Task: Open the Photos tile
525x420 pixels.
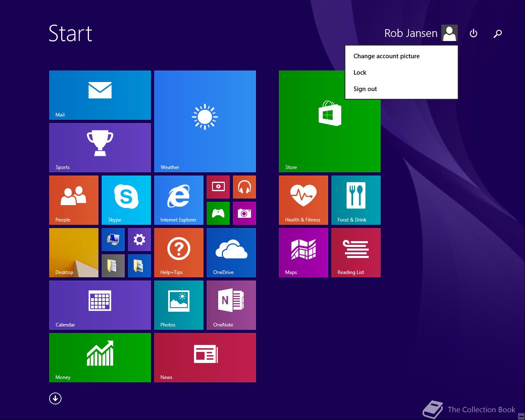Action: (179, 305)
